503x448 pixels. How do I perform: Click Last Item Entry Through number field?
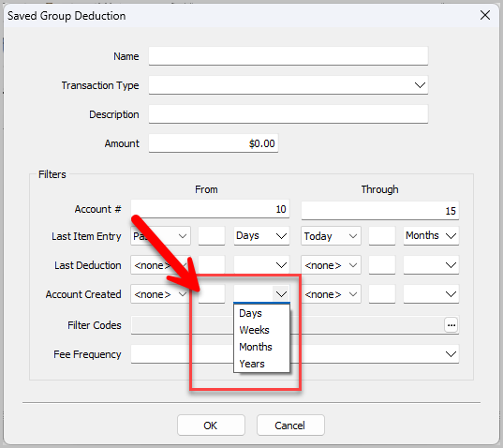382,236
